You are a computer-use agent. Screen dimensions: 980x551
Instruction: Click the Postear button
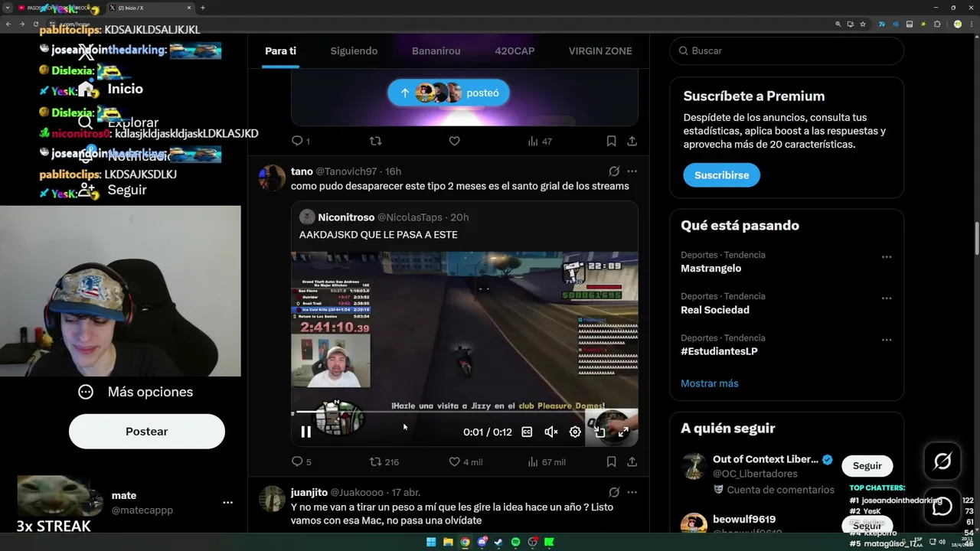point(146,432)
